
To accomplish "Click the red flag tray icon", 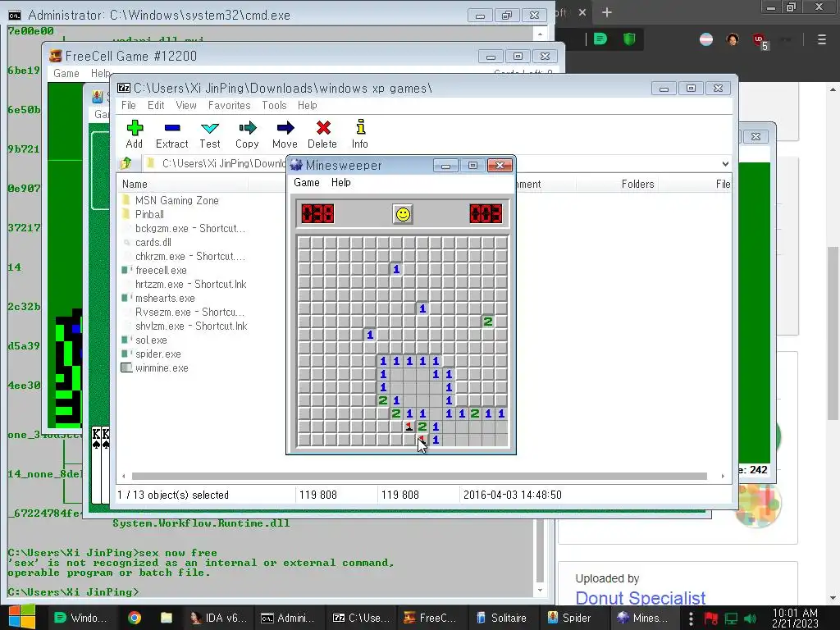I will click(x=711, y=619).
